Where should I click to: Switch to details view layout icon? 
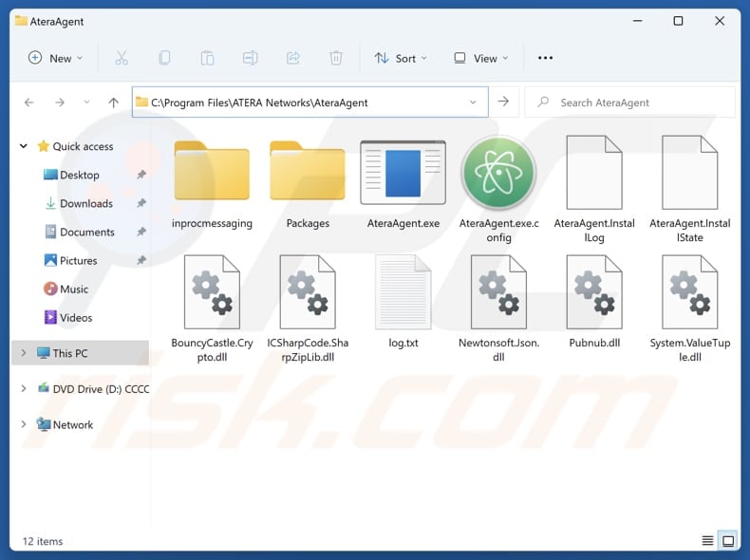(707, 541)
